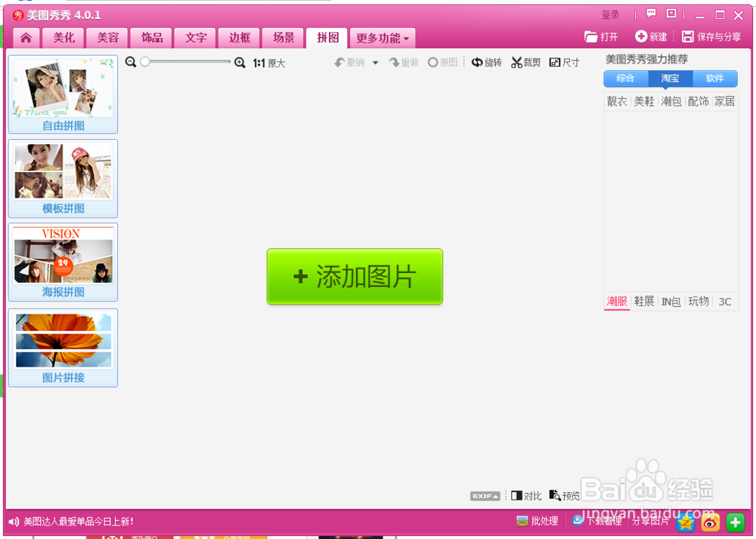756x539 pixels.
Task: Toggle the EXIF info button
Action: [x=485, y=496]
